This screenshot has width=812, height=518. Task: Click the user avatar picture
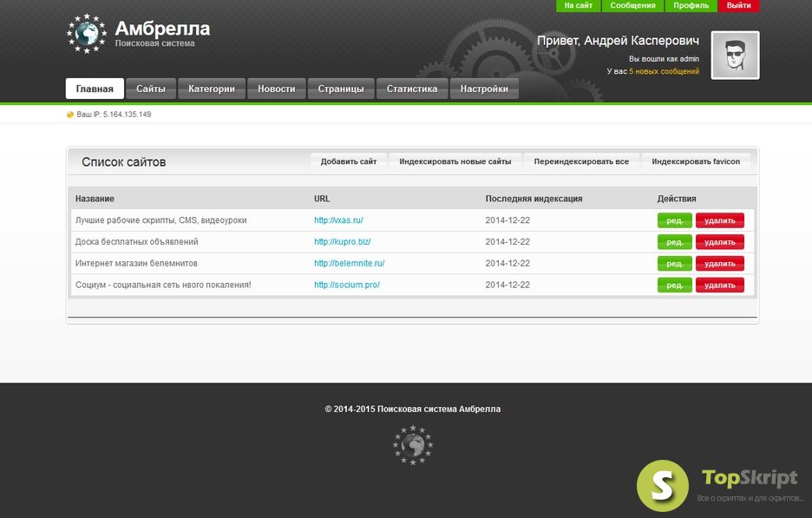click(x=735, y=56)
